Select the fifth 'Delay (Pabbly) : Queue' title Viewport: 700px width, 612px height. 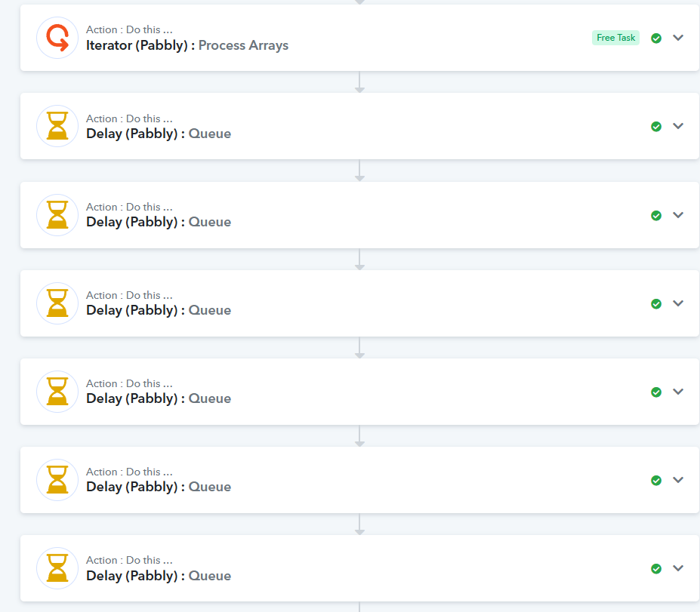click(159, 487)
